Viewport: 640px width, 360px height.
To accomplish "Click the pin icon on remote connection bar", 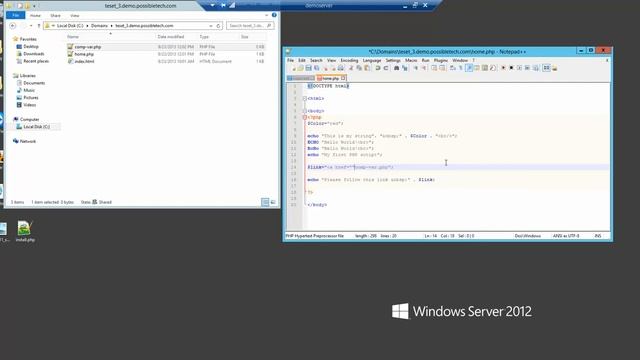I will [x=223, y=5].
